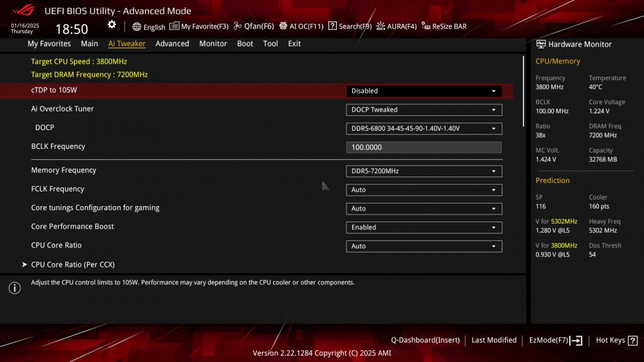Screen dimensions: 644x362
Task: Expand the DOCP profile dropdown
Action: pyautogui.click(x=424, y=129)
